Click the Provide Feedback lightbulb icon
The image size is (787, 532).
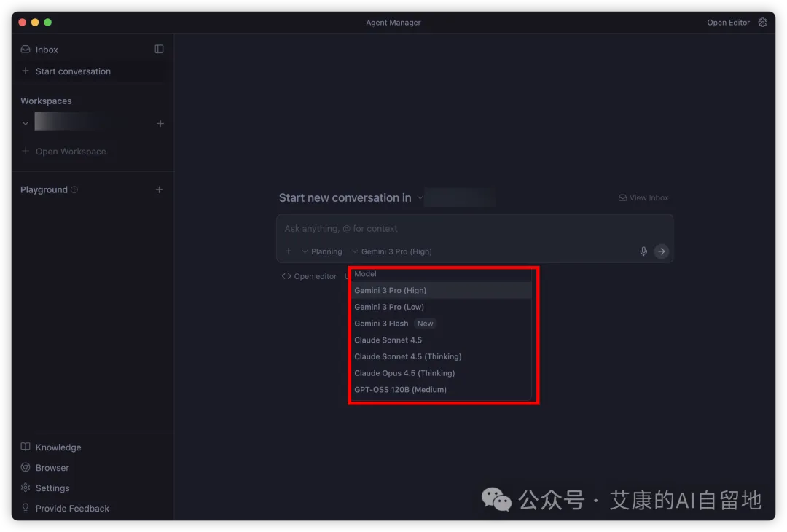click(25, 508)
